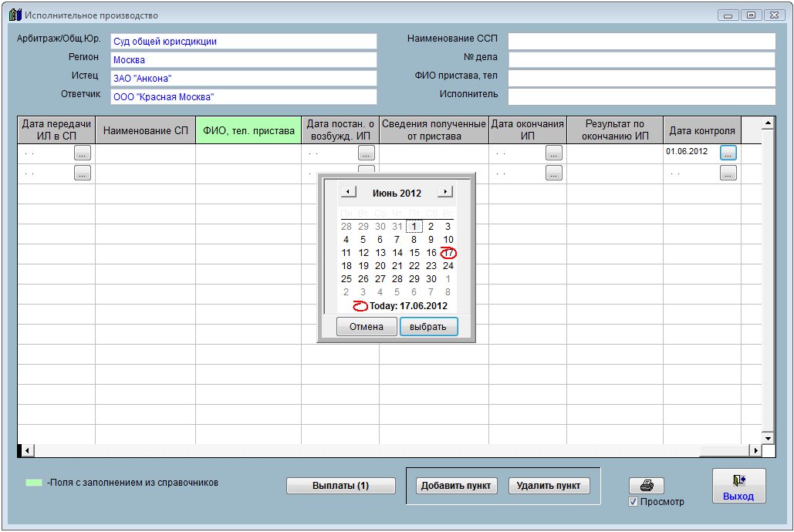The image size is (794, 532).
Task: Go to previous month in calendar
Action: (349, 192)
